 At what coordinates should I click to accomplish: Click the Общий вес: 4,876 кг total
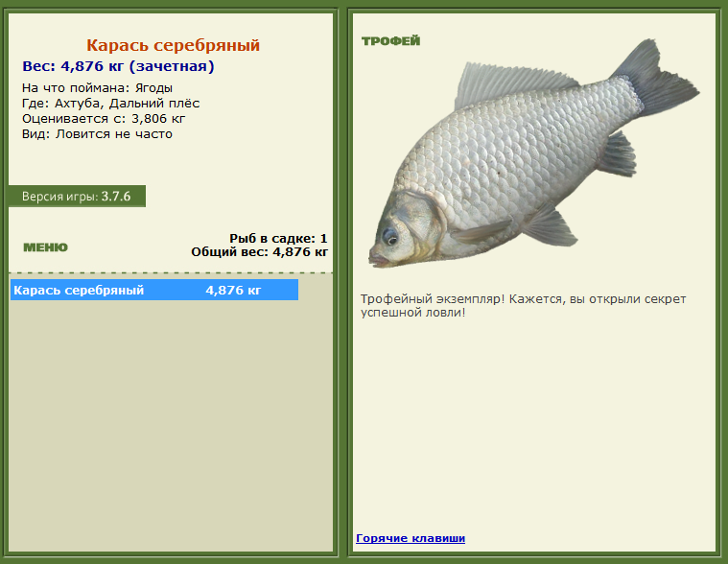click(259, 252)
